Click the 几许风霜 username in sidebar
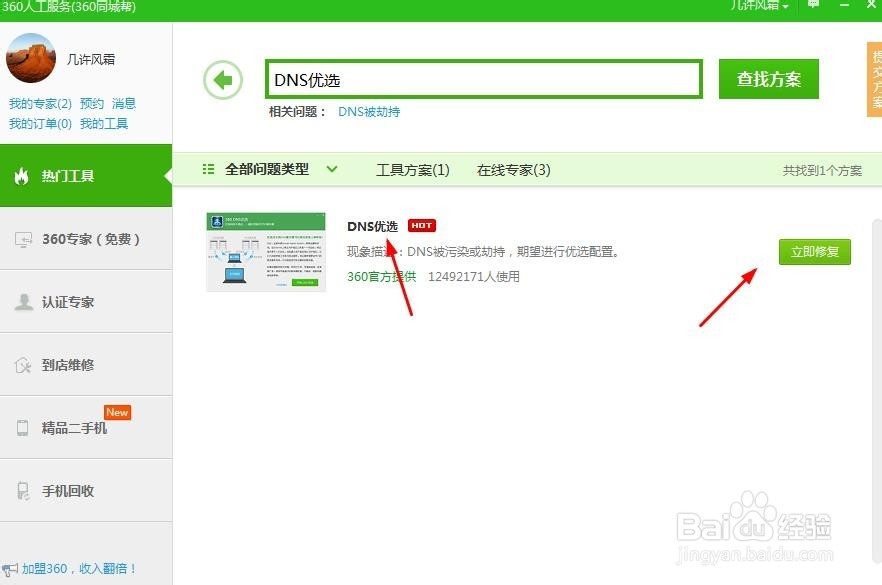882x585 pixels. click(91, 59)
